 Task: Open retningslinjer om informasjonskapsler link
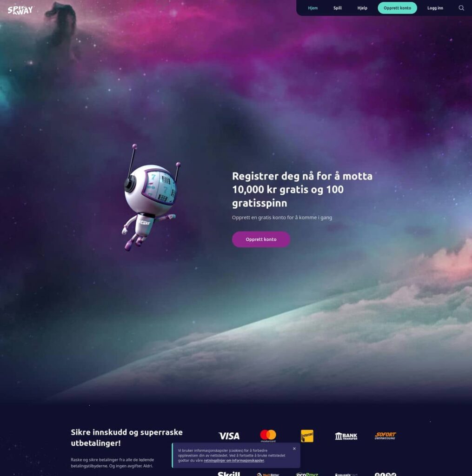[233, 460]
